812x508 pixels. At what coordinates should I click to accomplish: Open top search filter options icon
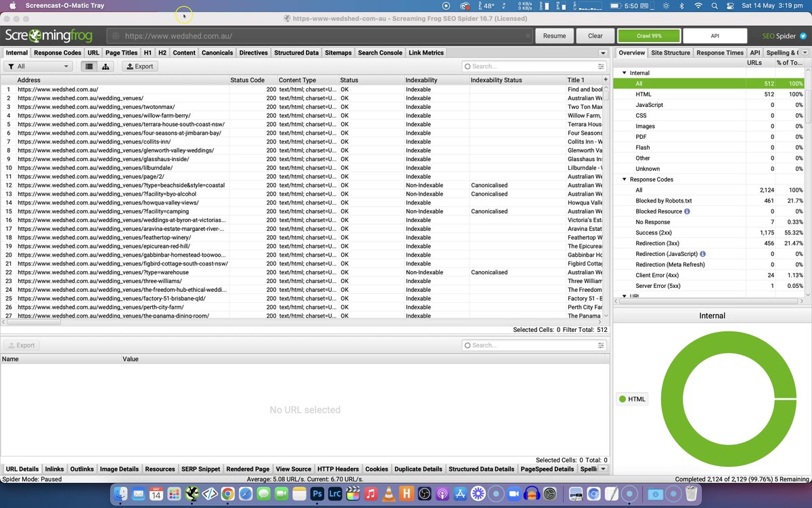[601, 66]
